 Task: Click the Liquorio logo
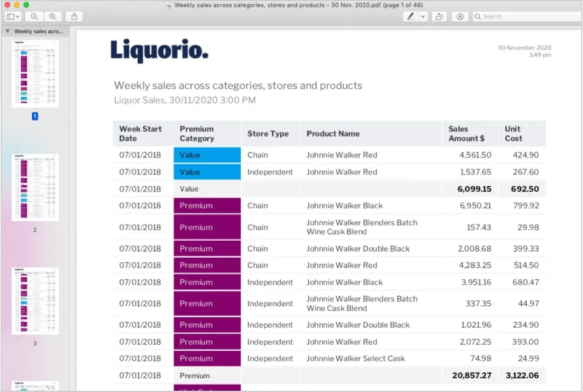159,51
